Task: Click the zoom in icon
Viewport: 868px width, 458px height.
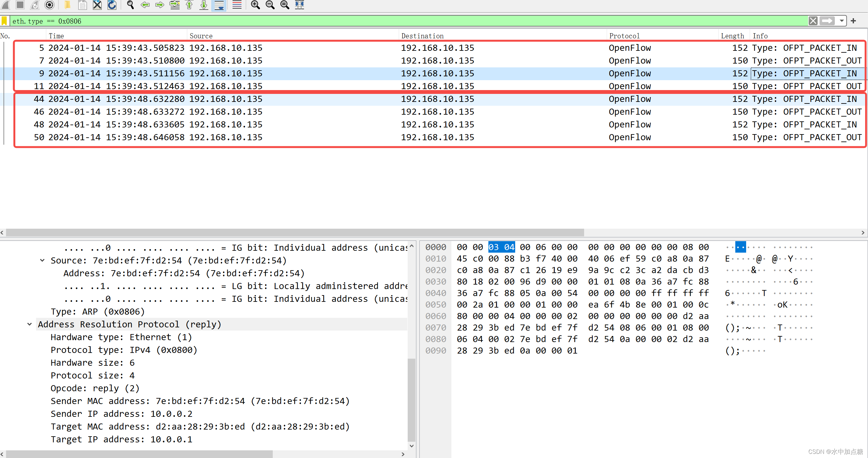Action: coord(255,5)
